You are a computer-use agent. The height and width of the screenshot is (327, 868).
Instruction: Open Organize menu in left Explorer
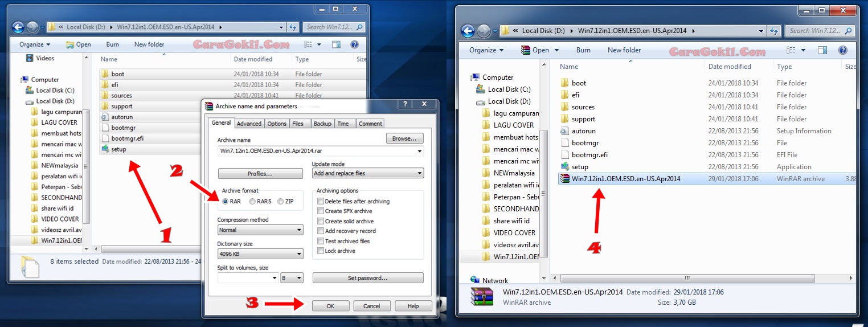coord(35,44)
